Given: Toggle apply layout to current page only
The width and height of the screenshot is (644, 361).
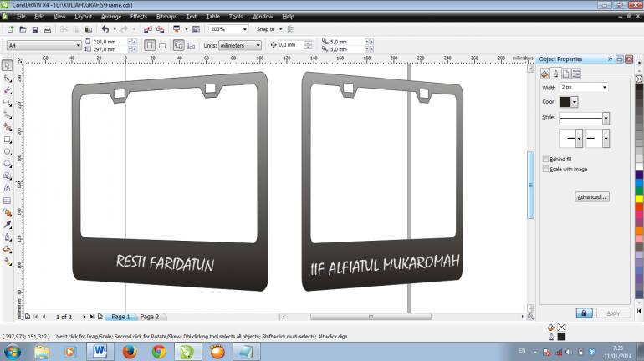Looking at the screenshot, I should [191, 45].
